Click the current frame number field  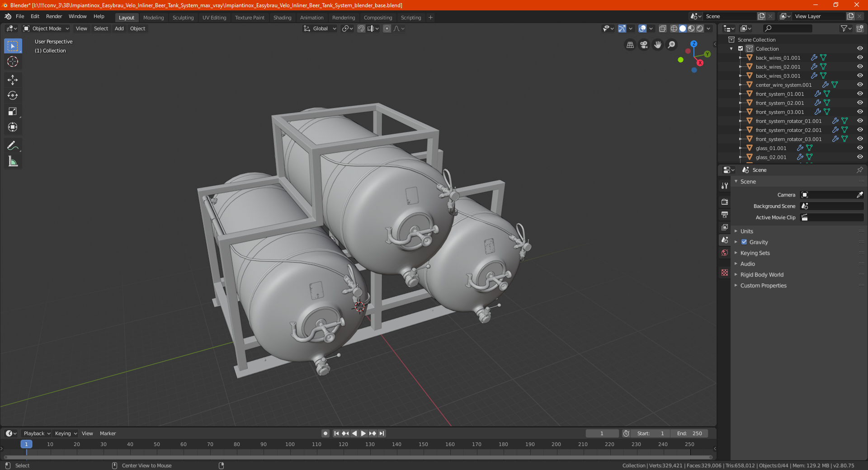[x=602, y=433]
